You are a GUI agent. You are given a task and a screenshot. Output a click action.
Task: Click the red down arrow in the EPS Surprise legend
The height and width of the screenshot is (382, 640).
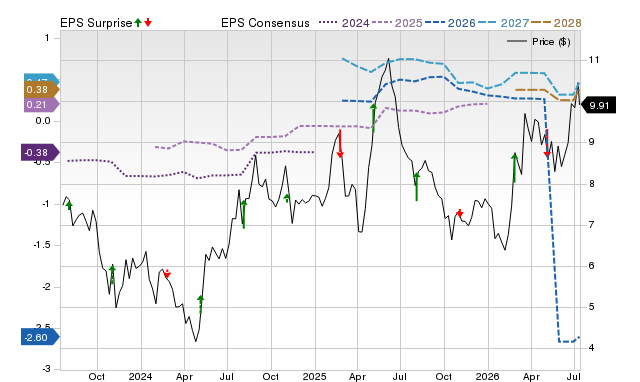148,22
